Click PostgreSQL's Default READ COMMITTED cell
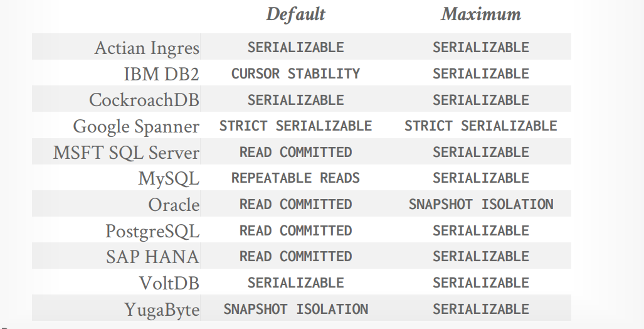The image size is (644, 329). (x=295, y=231)
